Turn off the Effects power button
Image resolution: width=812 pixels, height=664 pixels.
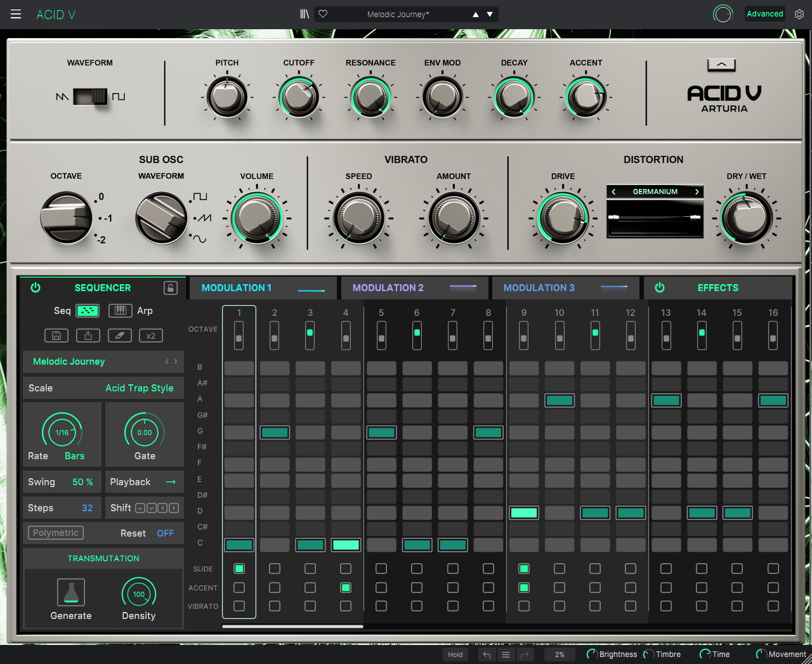tap(660, 288)
